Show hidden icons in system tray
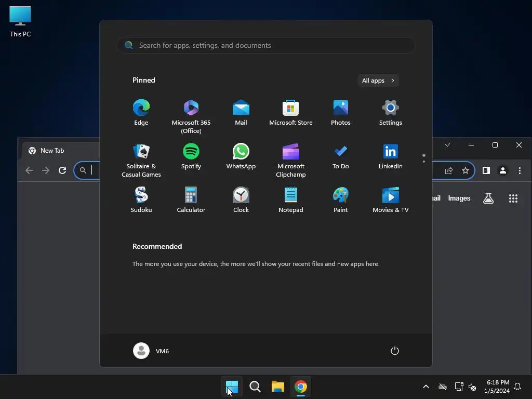Screen dimensions: 532x399 tap(426, 387)
